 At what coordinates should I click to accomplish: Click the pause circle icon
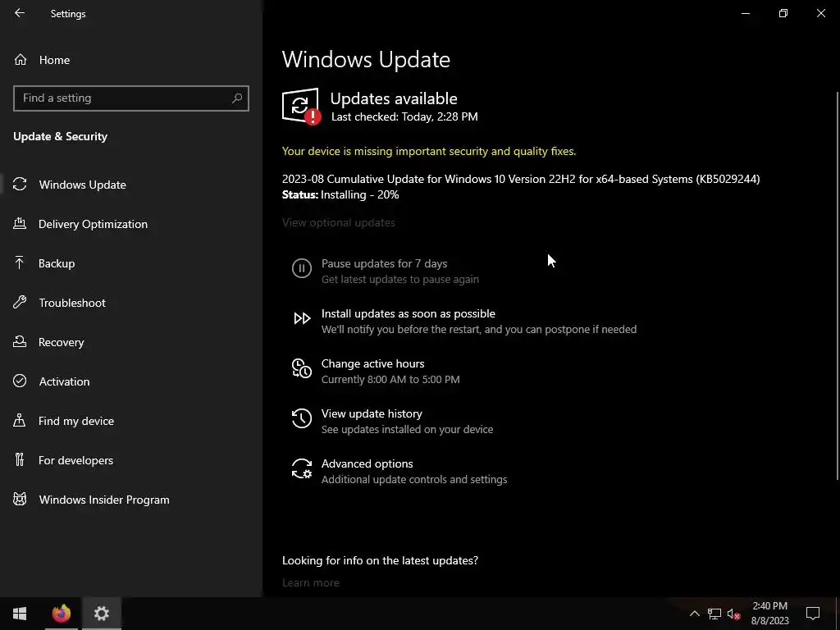tap(302, 268)
